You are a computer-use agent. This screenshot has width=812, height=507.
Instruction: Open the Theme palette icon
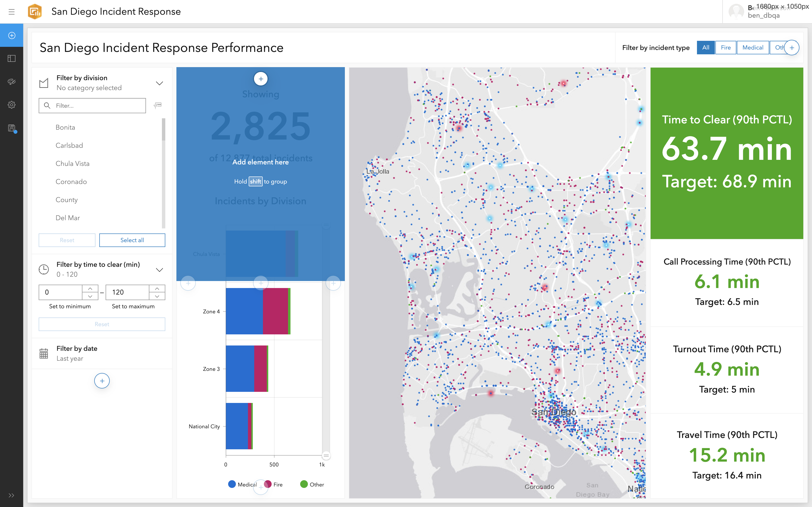coord(11,82)
